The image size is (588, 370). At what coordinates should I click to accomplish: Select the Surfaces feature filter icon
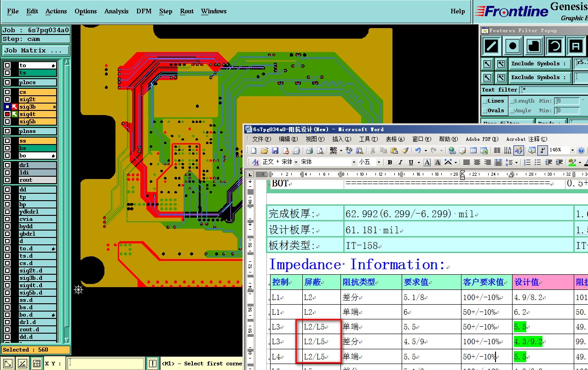[x=534, y=46]
